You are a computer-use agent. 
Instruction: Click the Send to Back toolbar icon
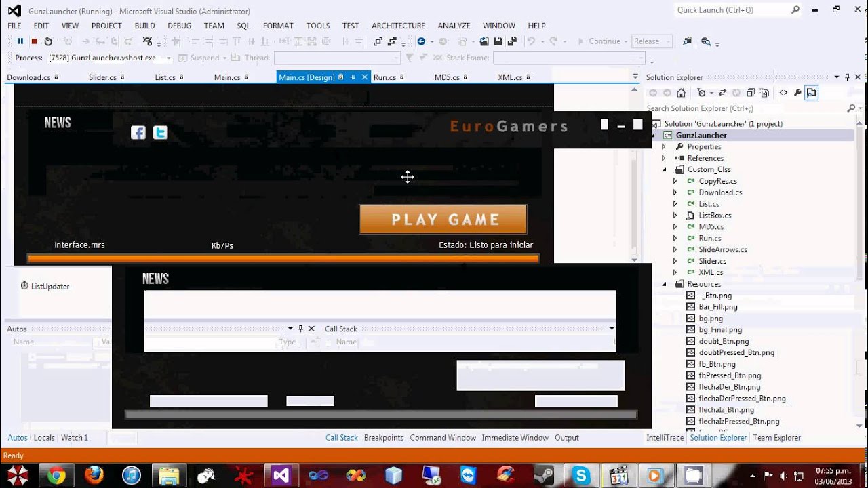click(x=391, y=41)
